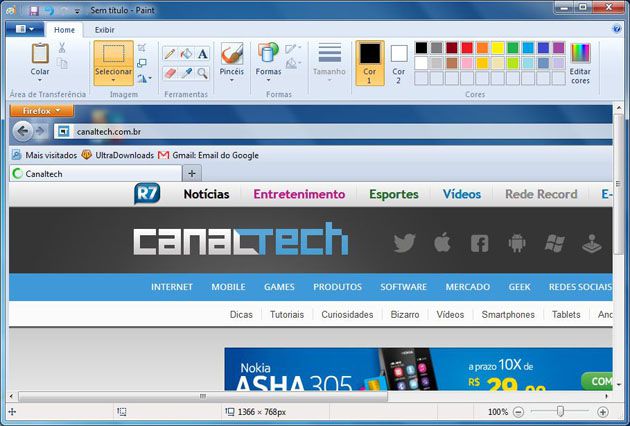Pick the dark red color swatch

[452, 48]
